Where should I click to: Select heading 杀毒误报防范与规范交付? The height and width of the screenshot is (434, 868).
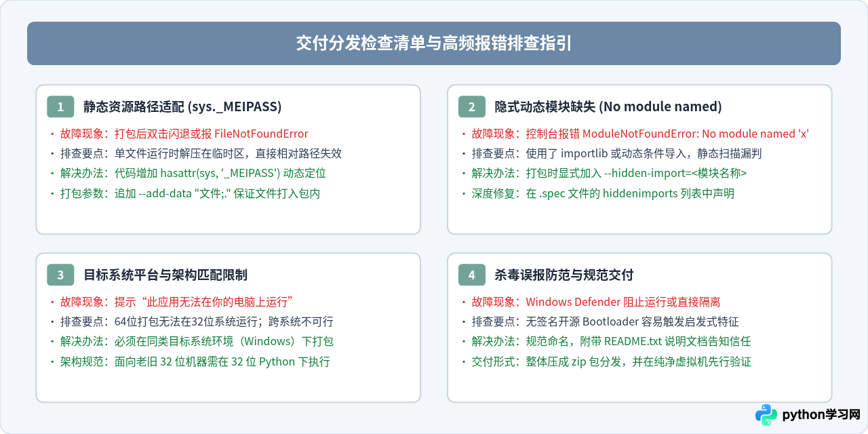(564, 275)
